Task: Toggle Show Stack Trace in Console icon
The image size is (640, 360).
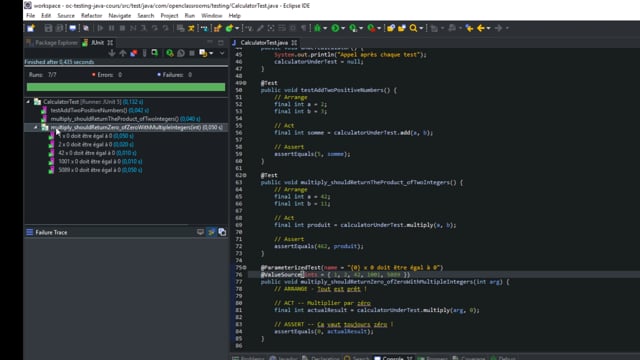Action: (x=200, y=232)
